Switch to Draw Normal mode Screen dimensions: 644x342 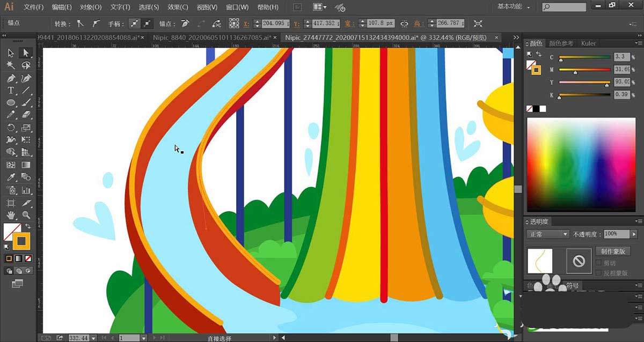click(10, 271)
